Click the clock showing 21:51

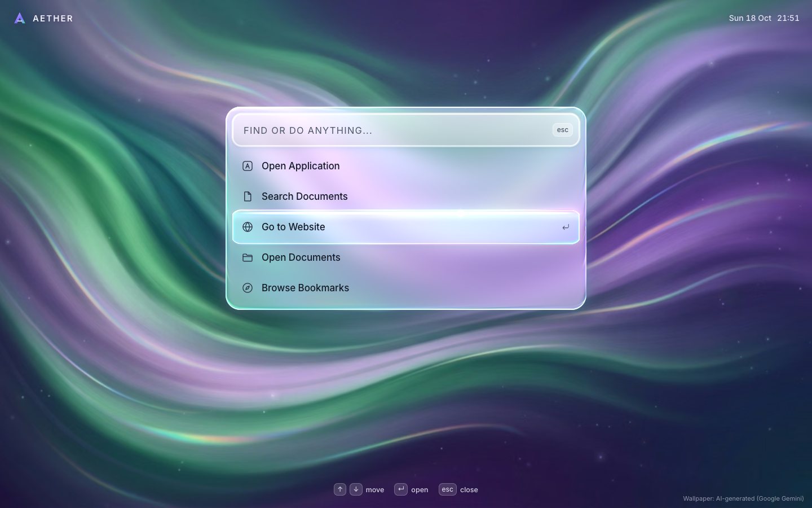pos(788,18)
